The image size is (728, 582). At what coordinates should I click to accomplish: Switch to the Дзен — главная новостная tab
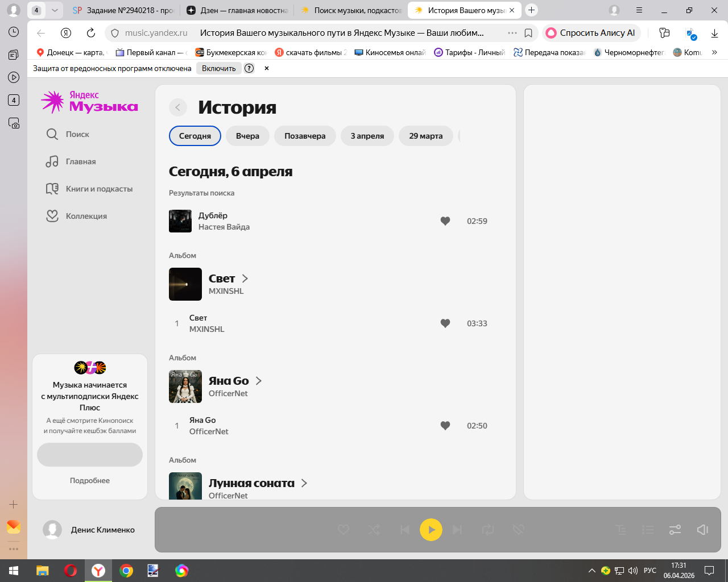point(237,10)
